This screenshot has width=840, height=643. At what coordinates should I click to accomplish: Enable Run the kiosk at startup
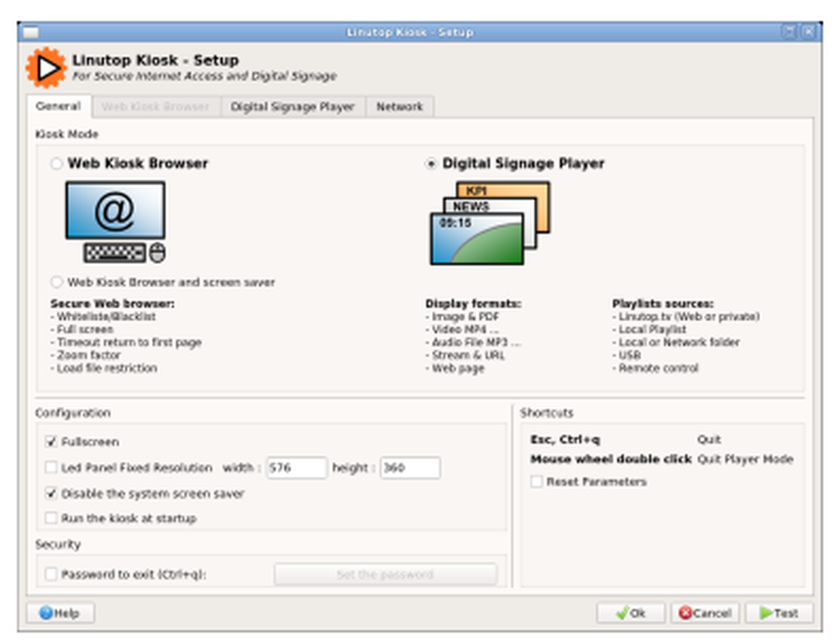pos(51,519)
